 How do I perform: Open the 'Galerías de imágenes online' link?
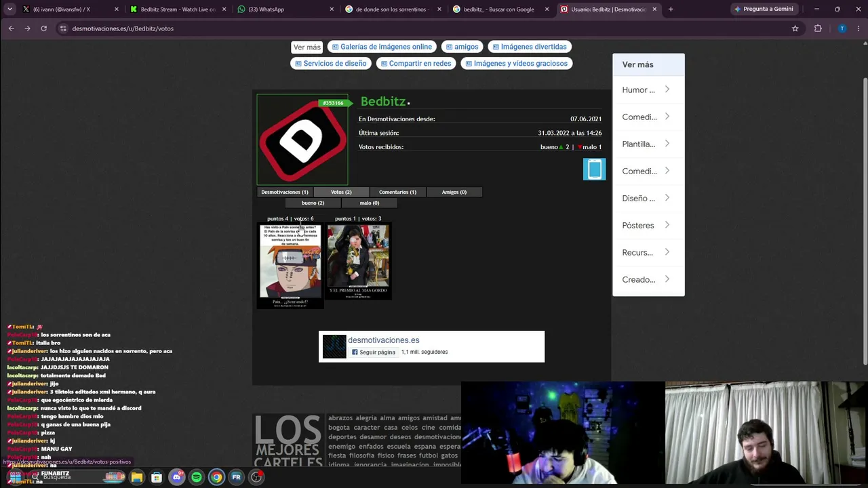(382, 47)
